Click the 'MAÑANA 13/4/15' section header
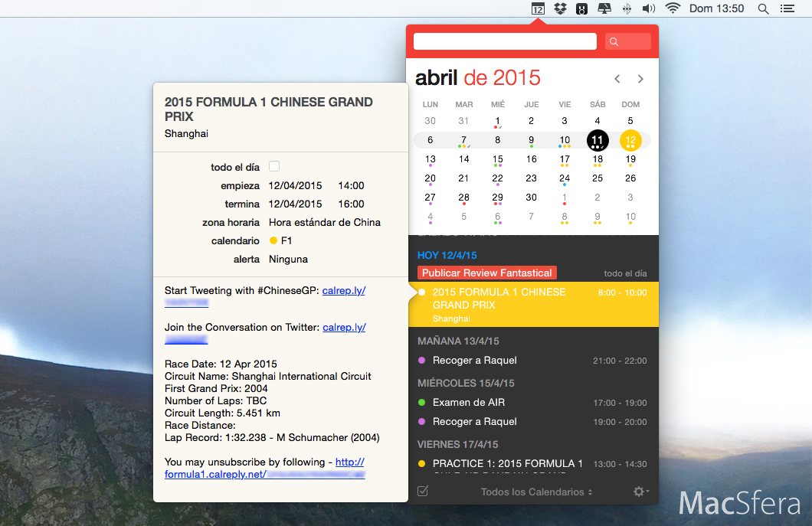 [x=458, y=341]
